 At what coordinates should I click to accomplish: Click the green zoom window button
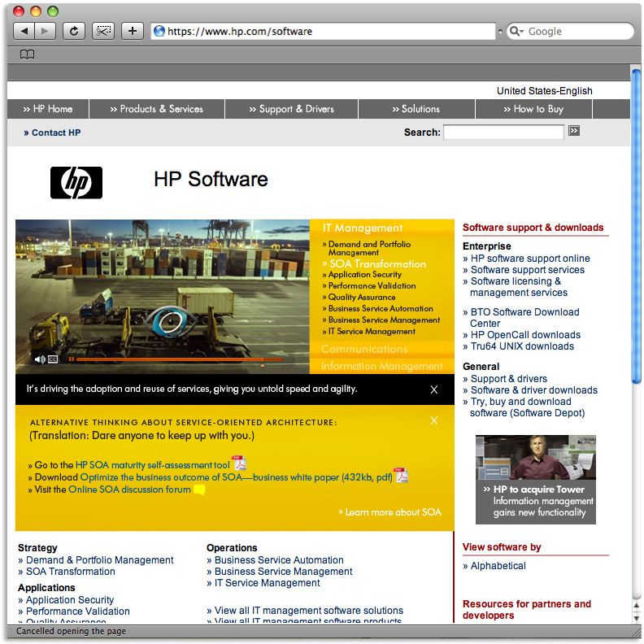(53, 11)
